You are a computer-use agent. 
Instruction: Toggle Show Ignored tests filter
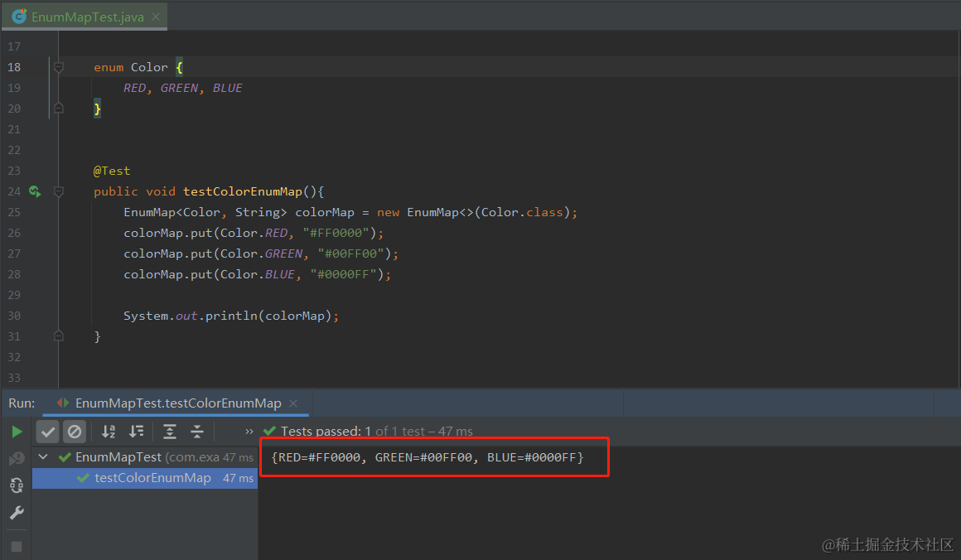pos(74,431)
